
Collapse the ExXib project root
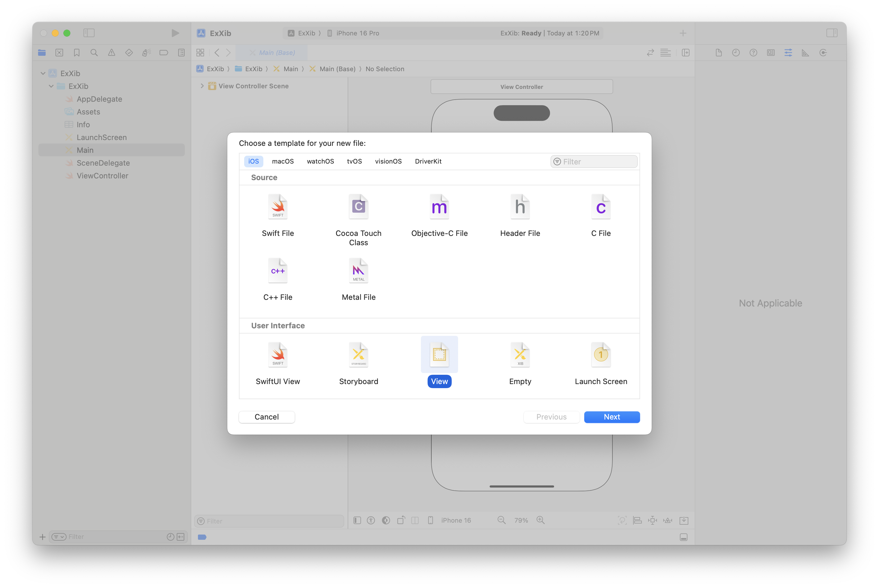pyautogui.click(x=43, y=73)
